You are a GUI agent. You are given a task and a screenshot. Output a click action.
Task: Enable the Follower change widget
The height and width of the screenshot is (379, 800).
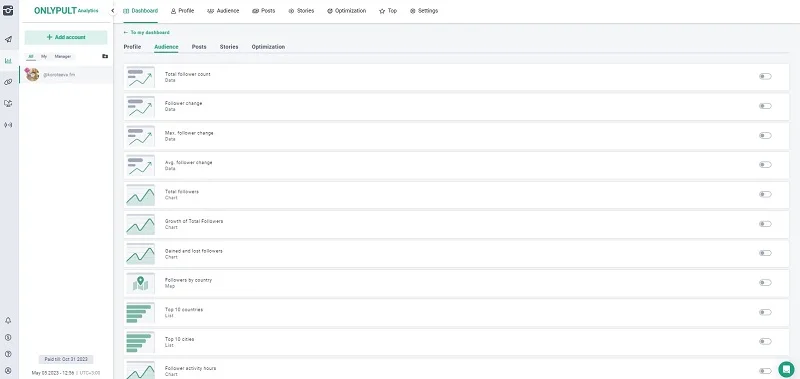(x=765, y=106)
